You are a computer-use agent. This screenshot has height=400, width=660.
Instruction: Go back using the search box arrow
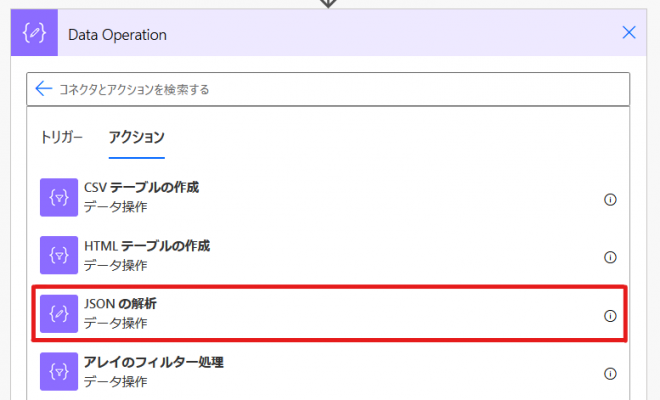(x=43, y=89)
